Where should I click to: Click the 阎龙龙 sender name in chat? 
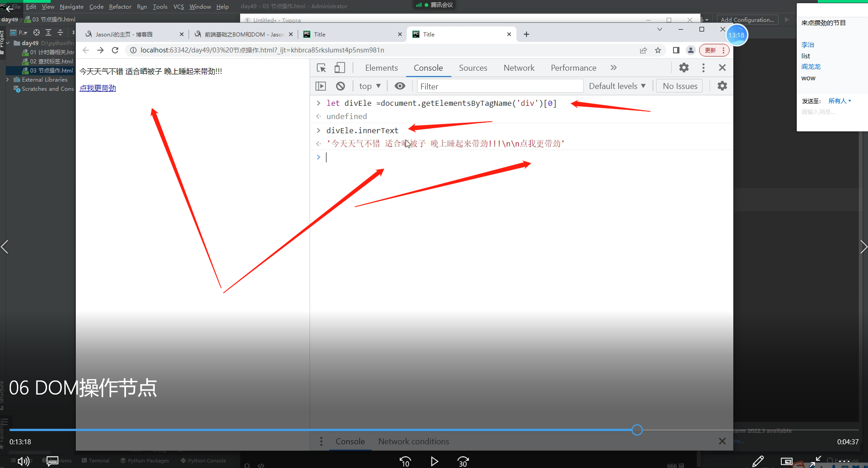tap(811, 67)
